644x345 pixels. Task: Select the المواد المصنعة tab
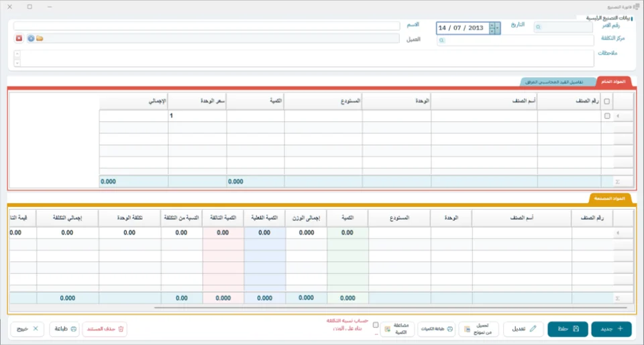[x=609, y=198]
